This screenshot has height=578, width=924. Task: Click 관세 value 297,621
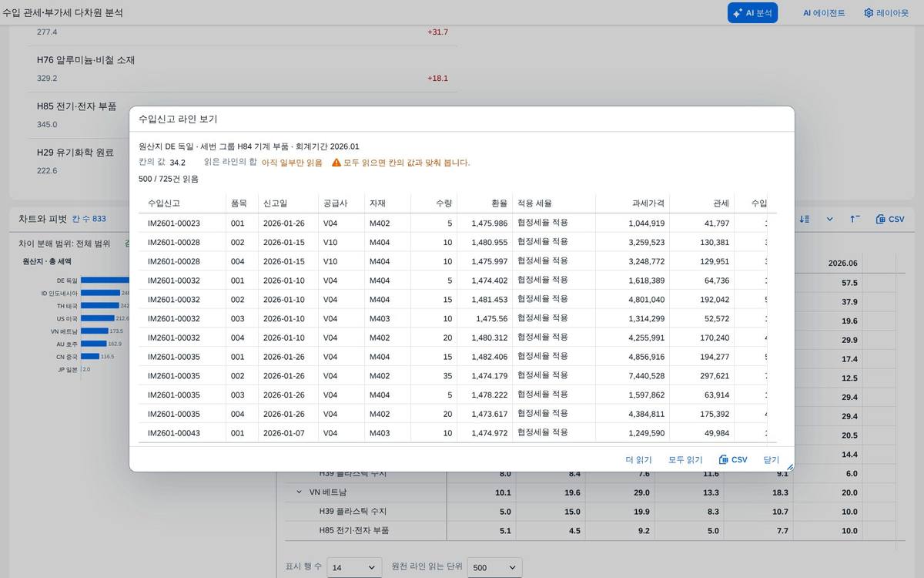pos(714,375)
